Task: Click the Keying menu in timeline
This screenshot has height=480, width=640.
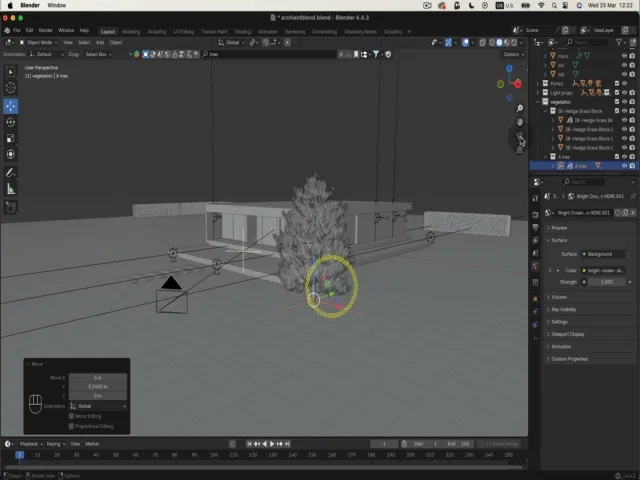Action: coord(55,443)
